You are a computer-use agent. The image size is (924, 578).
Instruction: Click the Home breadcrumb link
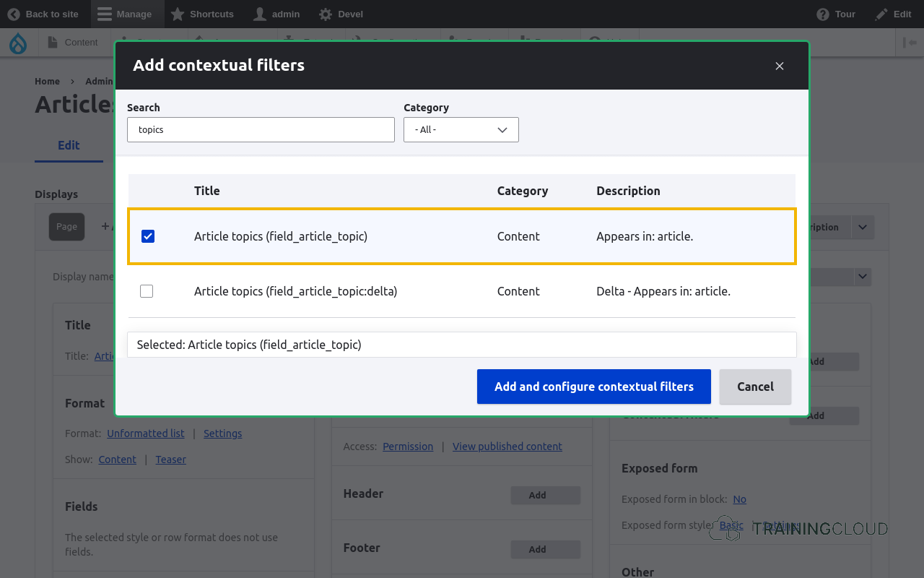47,82
